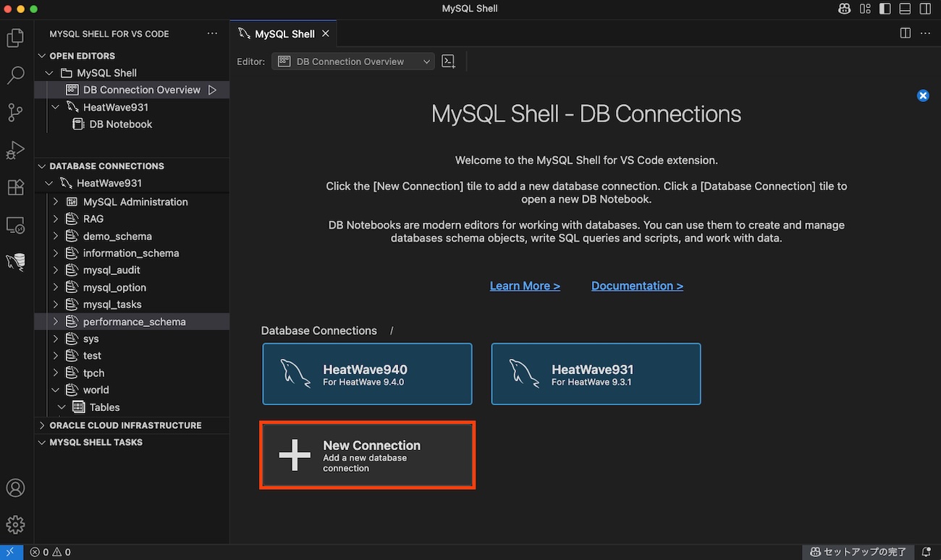Select the mysql_option schema

click(132, 287)
